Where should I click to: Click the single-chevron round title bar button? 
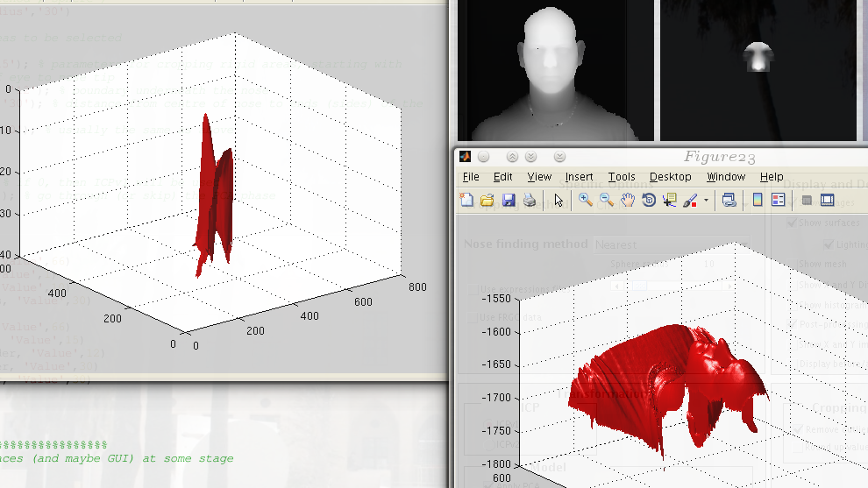pos(559,157)
